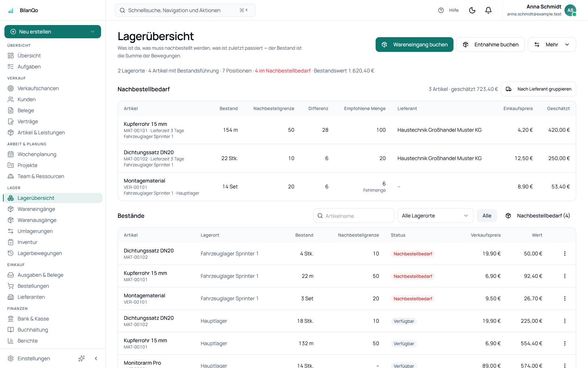Open notifications bell
The image size is (588, 368).
click(x=488, y=10)
